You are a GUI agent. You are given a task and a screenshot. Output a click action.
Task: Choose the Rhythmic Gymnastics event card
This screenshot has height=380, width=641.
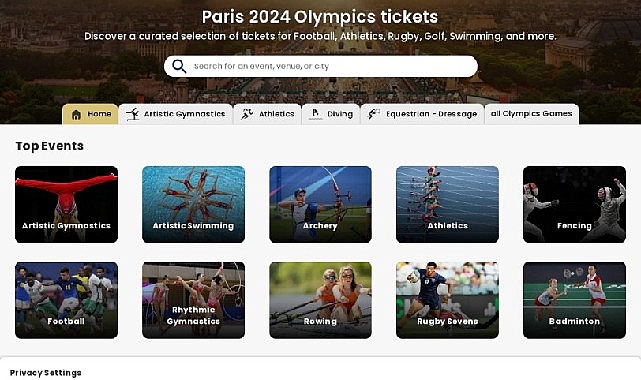(x=193, y=300)
